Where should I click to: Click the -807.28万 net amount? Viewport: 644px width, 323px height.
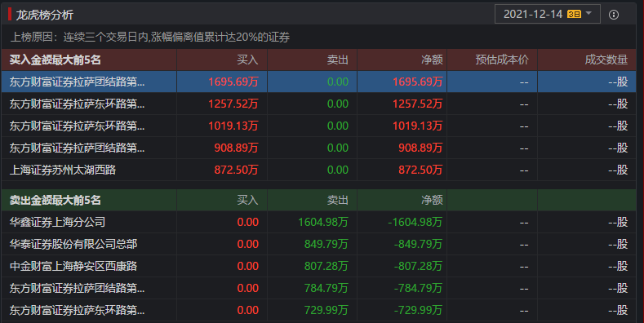pyautogui.click(x=418, y=267)
